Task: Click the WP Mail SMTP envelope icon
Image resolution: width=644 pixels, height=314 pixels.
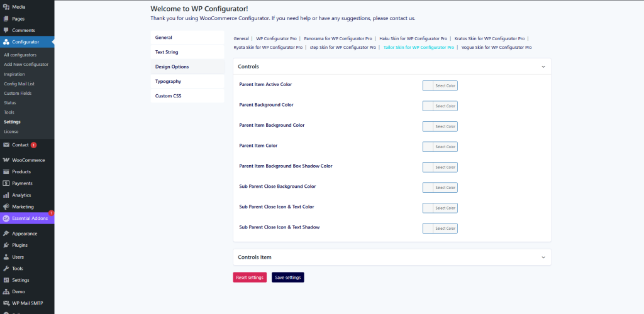Action: coord(6,303)
